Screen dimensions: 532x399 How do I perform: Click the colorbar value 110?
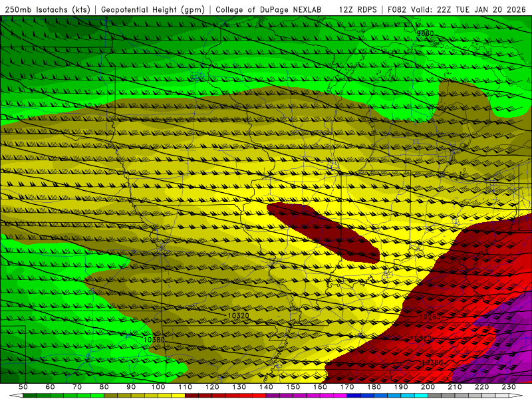coord(185,387)
